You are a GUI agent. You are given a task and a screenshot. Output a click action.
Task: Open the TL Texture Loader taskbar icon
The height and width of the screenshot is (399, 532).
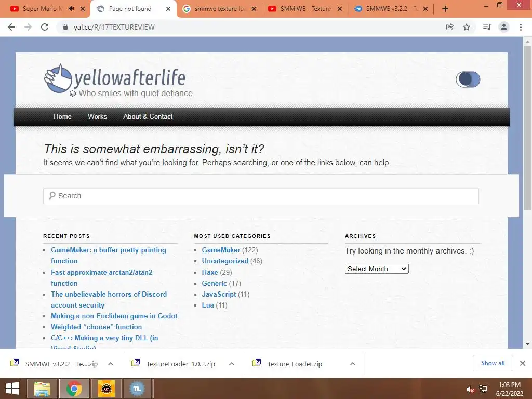137,389
